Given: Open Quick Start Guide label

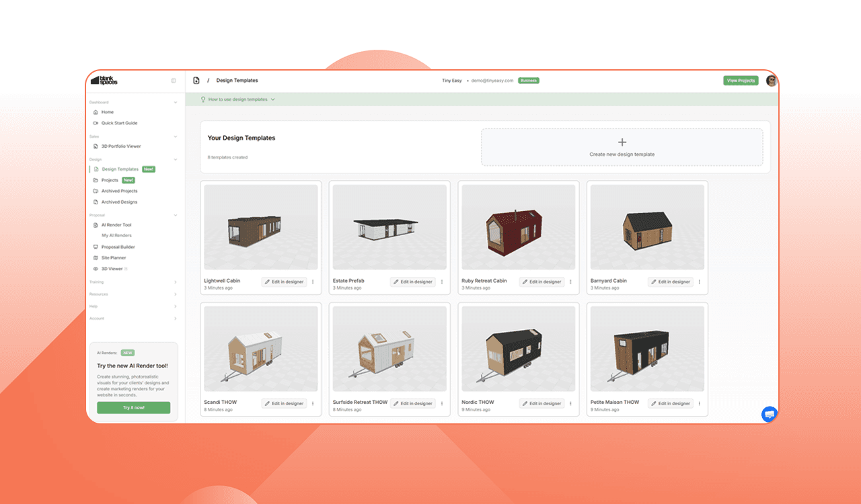Looking at the screenshot, I should coord(120,123).
